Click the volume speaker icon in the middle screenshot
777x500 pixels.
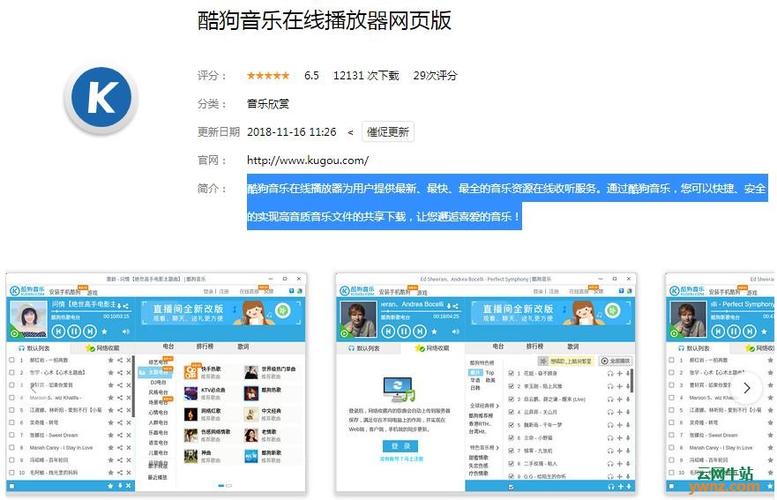pos(455,331)
